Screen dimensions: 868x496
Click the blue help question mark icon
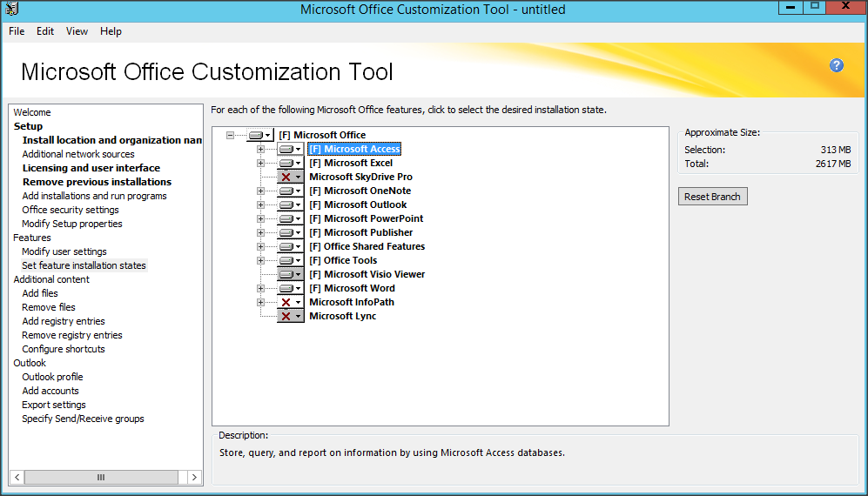837,65
